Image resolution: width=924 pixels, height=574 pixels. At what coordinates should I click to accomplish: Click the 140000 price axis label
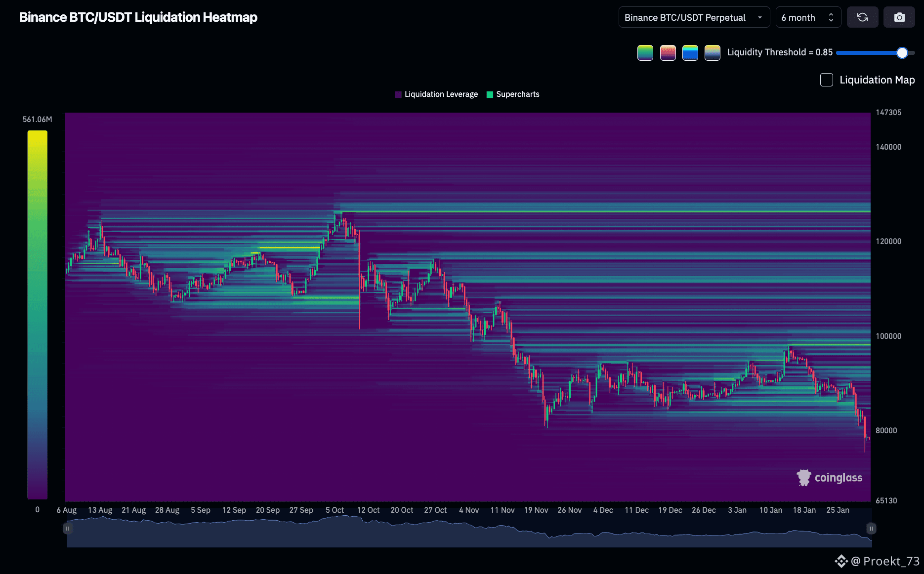tap(888, 147)
